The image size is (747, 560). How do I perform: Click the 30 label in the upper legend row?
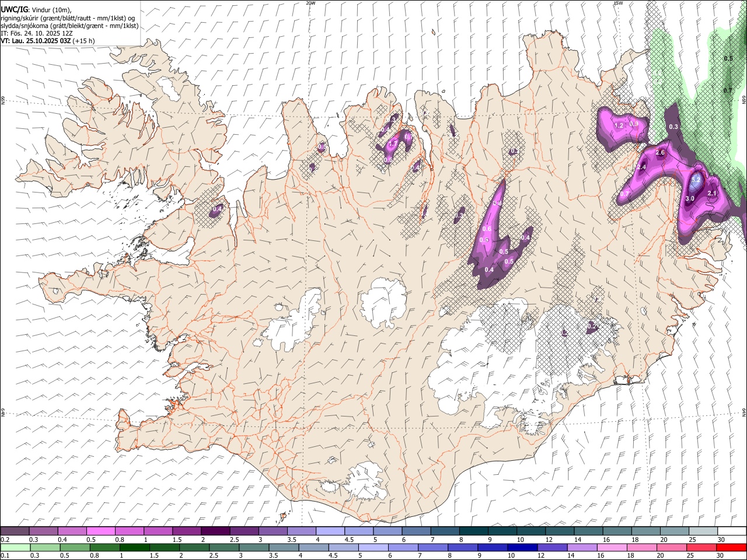tap(721, 540)
